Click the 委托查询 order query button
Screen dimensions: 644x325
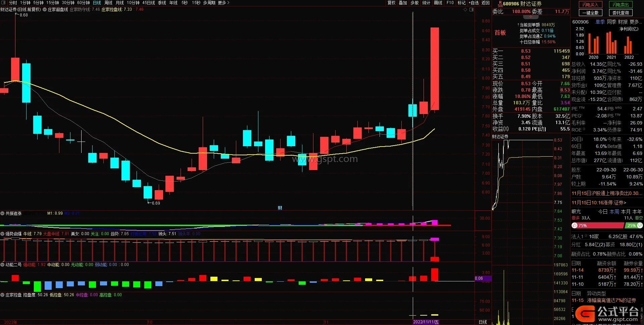621,13
